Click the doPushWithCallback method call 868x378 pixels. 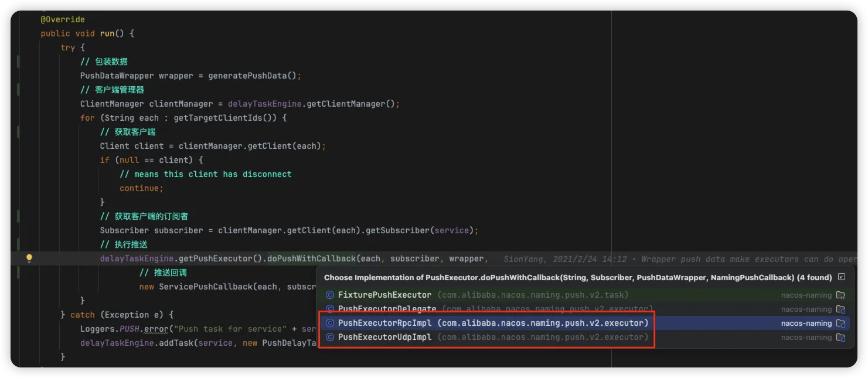311,258
